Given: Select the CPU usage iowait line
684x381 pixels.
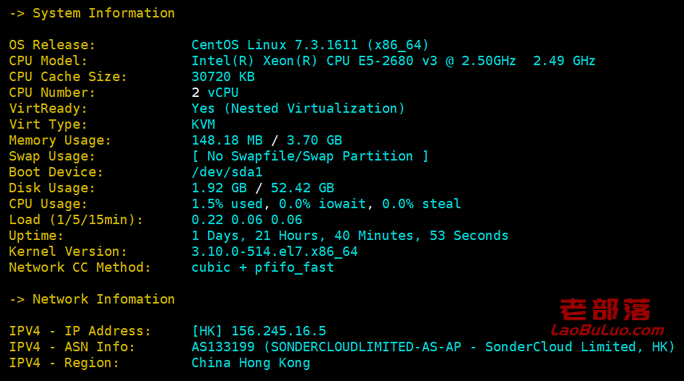Looking at the screenshot, I should pyautogui.click(x=326, y=204).
